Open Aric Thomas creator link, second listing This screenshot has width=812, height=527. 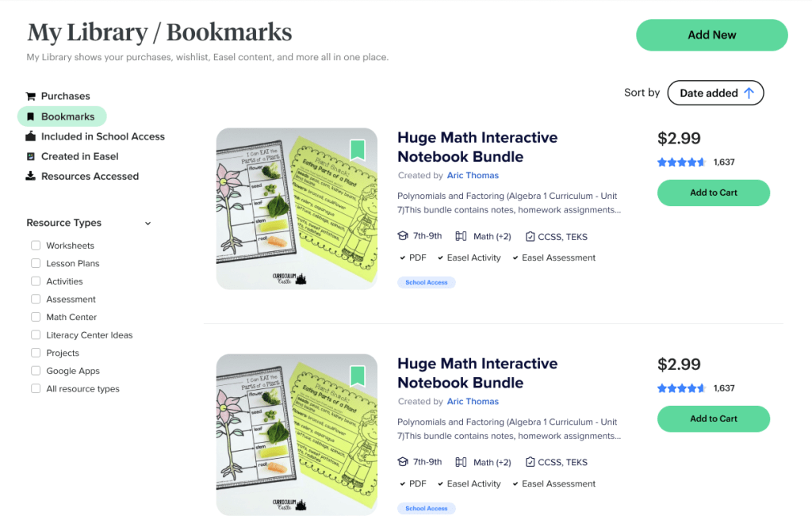pyautogui.click(x=473, y=402)
